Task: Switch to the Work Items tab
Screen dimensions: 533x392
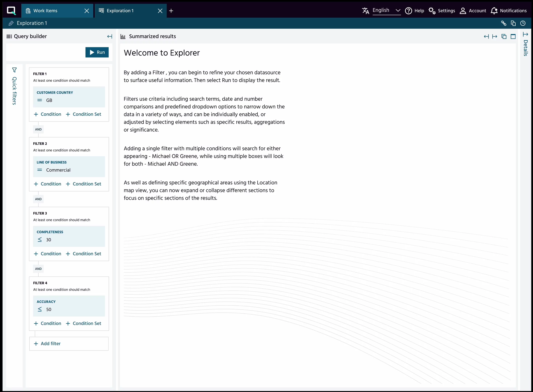Action: coord(45,11)
